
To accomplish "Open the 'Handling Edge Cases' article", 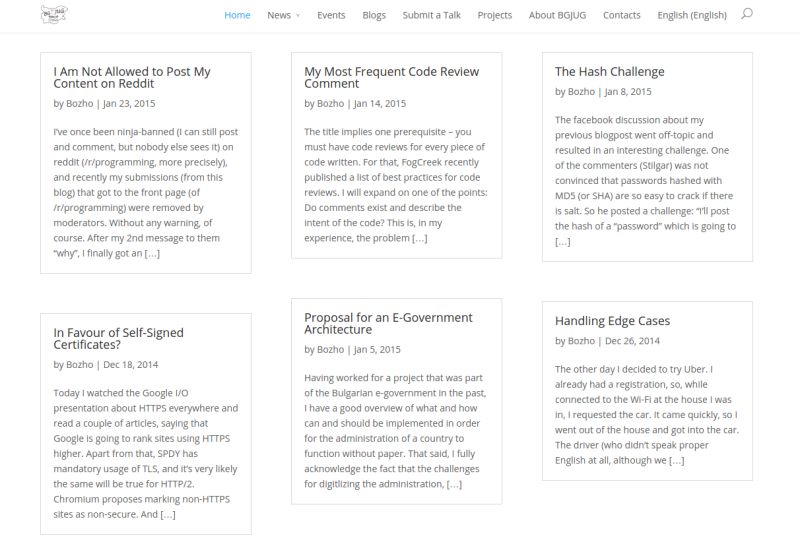I will pyautogui.click(x=612, y=321).
